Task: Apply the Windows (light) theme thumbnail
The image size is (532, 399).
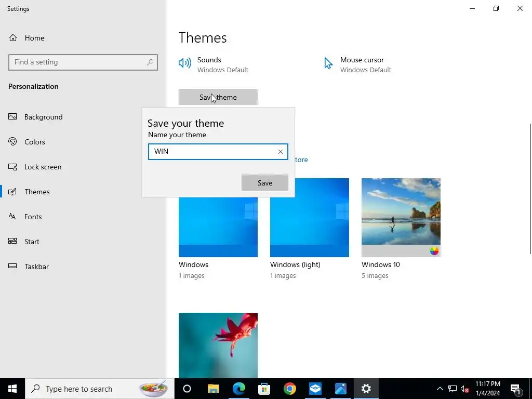Action: tap(310, 218)
